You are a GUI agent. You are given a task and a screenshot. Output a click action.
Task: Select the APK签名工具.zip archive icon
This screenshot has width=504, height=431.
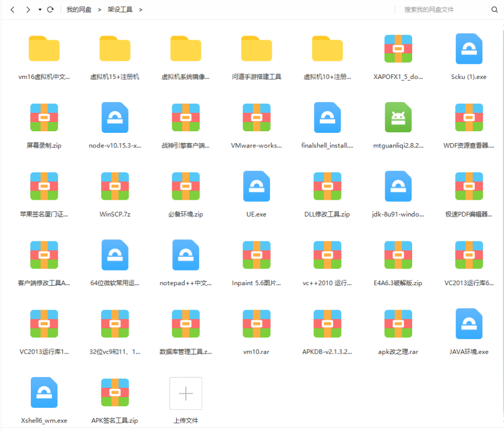coord(115,393)
